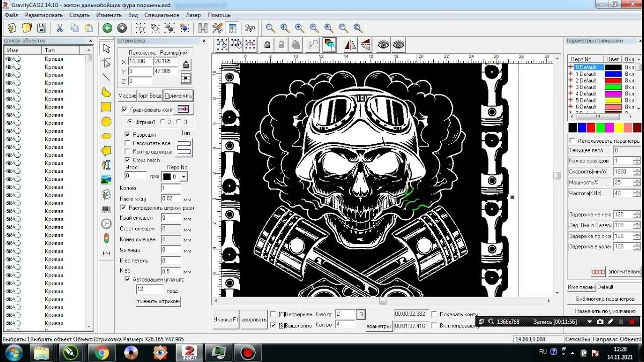
Task: Select the barcode tool
Action: pos(106,209)
